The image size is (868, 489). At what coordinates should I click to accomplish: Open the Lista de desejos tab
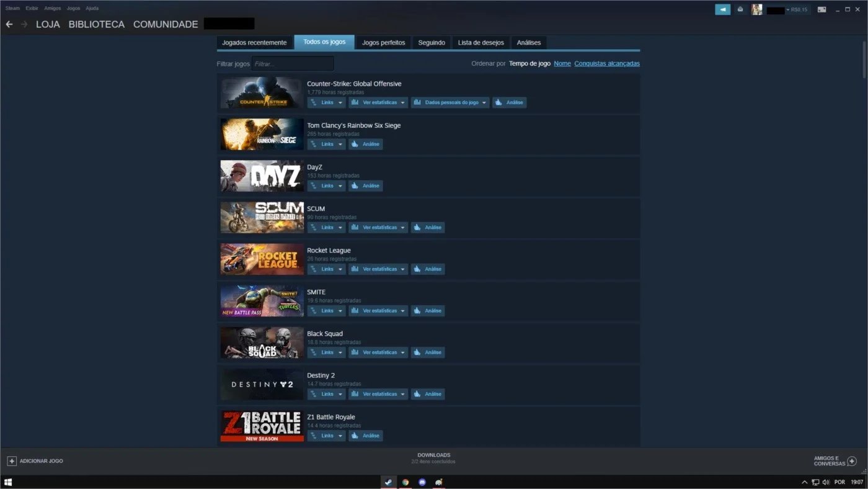[481, 43]
